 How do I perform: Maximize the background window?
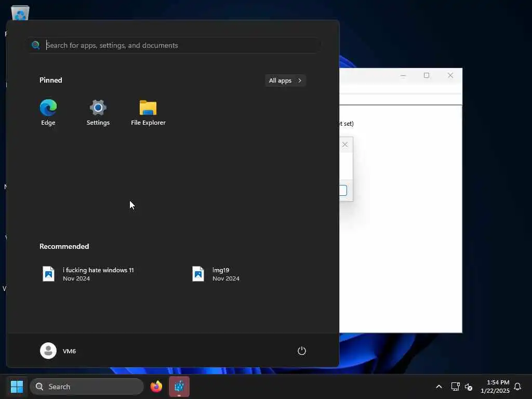(427, 75)
